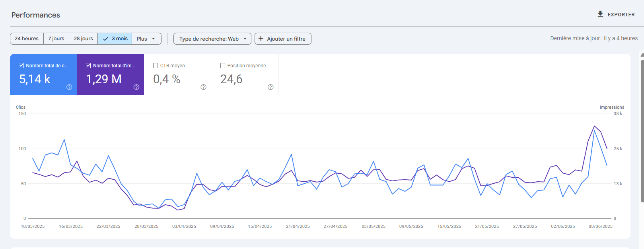644x249 pixels.
Task: Open help icon on total impressions card
Action: pos(136,87)
